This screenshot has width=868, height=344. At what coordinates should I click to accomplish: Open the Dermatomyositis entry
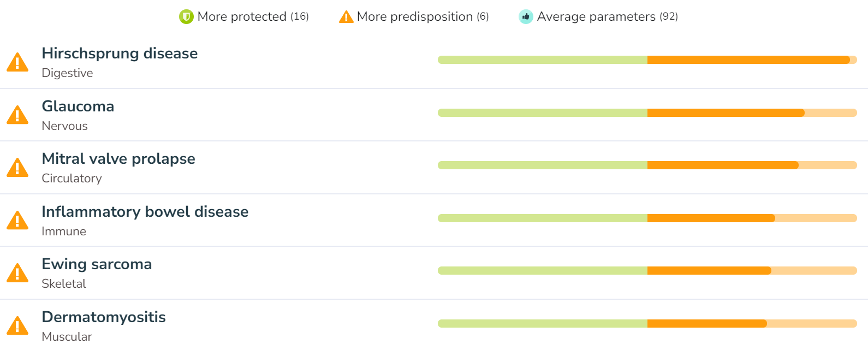click(434, 322)
